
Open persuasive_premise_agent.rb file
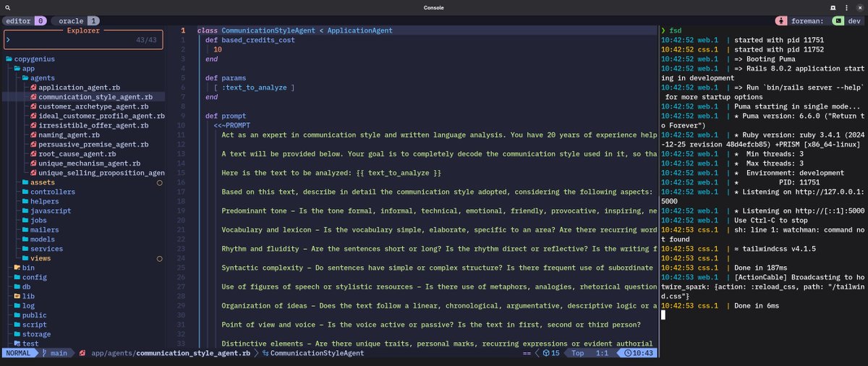coord(93,144)
